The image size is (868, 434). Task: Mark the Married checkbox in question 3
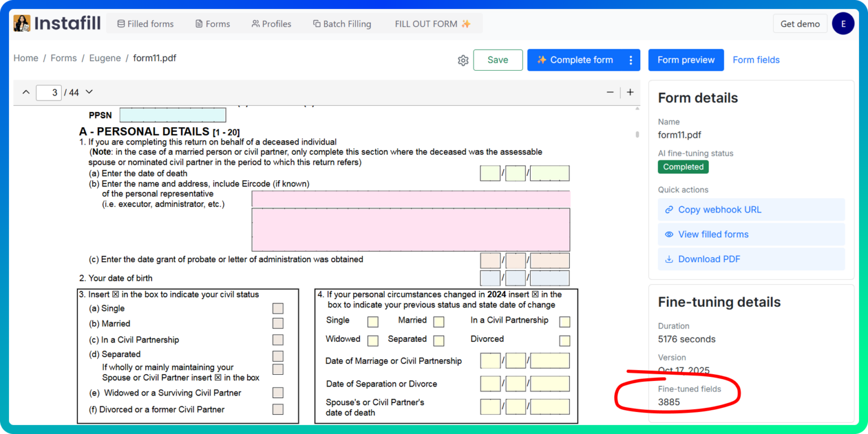277,323
